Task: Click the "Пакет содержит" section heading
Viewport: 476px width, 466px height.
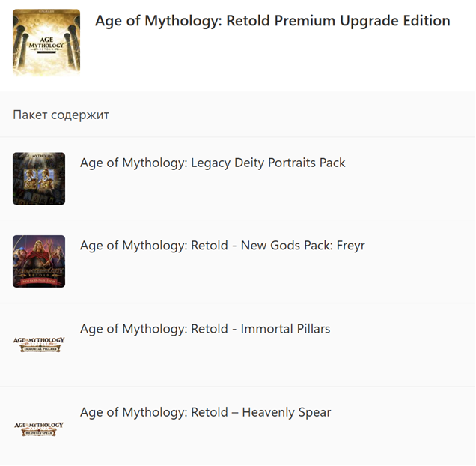Action: [x=61, y=115]
